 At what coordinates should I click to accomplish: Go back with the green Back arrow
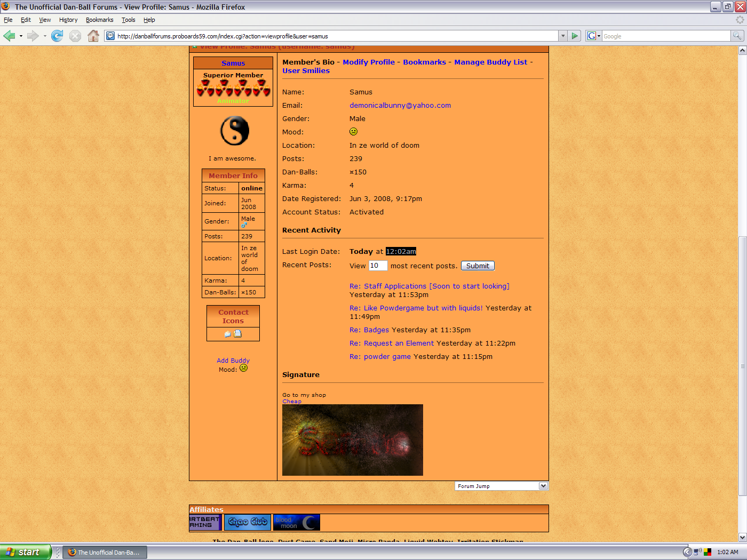pos(9,36)
